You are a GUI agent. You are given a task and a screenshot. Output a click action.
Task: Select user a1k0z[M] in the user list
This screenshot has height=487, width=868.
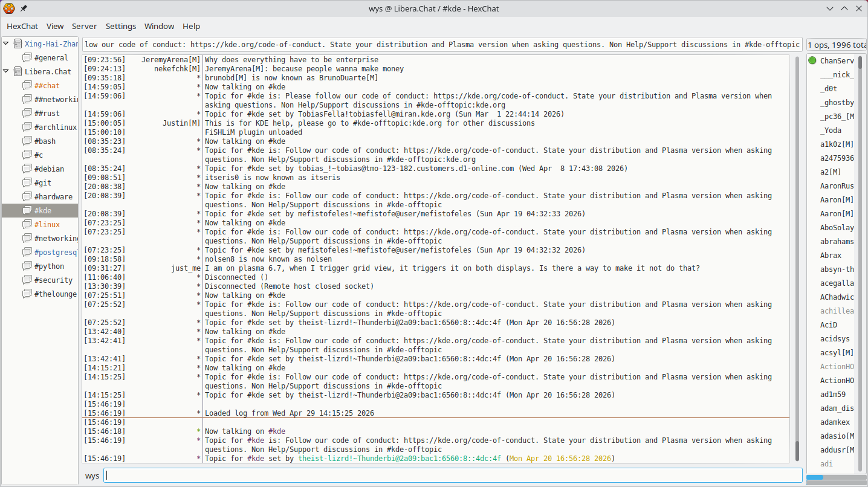837,144
